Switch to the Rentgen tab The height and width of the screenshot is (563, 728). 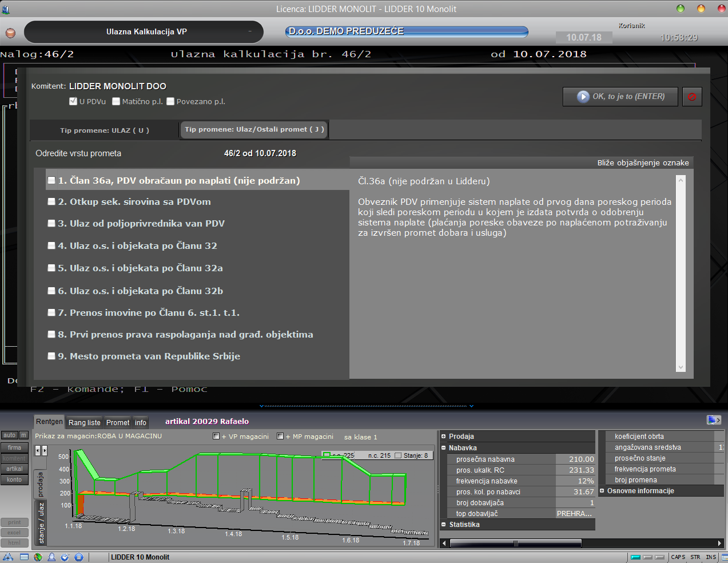[x=50, y=422]
